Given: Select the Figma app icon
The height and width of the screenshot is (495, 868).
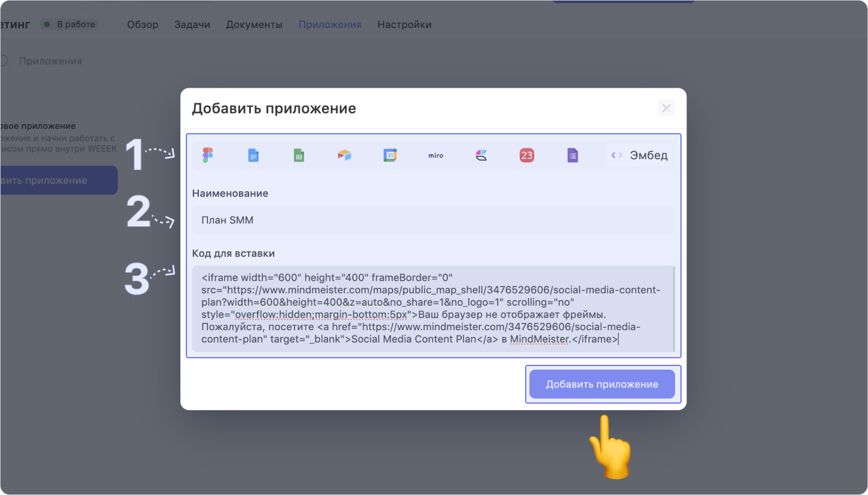Looking at the screenshot, I should point(207,155).
